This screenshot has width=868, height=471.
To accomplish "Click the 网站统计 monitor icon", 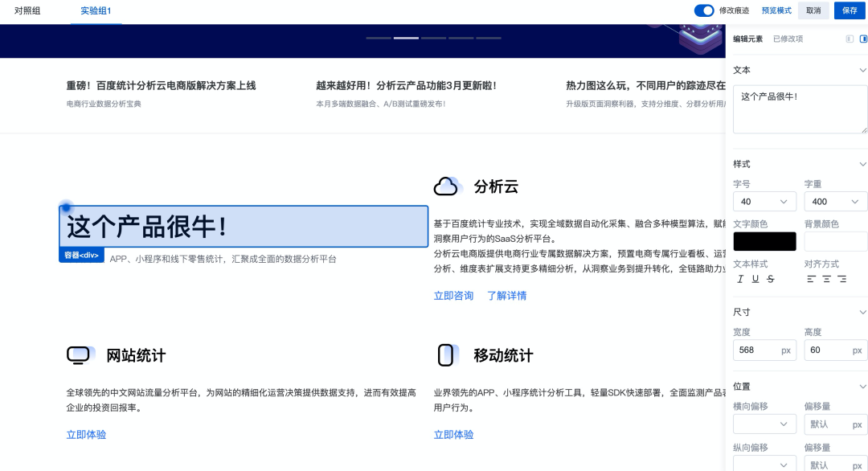I will coord(80,355).
